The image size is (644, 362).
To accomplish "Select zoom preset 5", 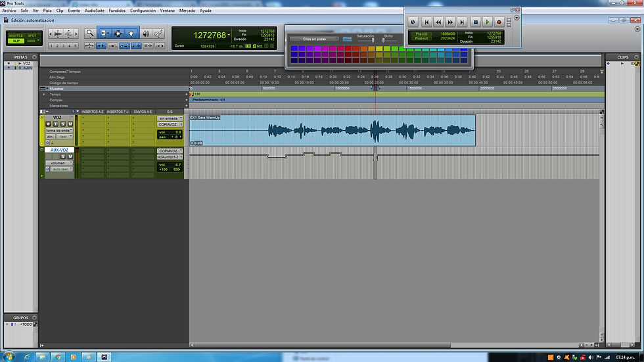I will pyautogui.click(x=75, y=46).
